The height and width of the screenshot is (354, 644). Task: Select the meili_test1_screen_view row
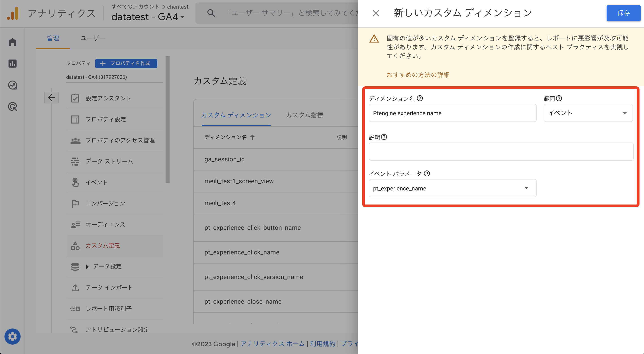coord(276,181)
